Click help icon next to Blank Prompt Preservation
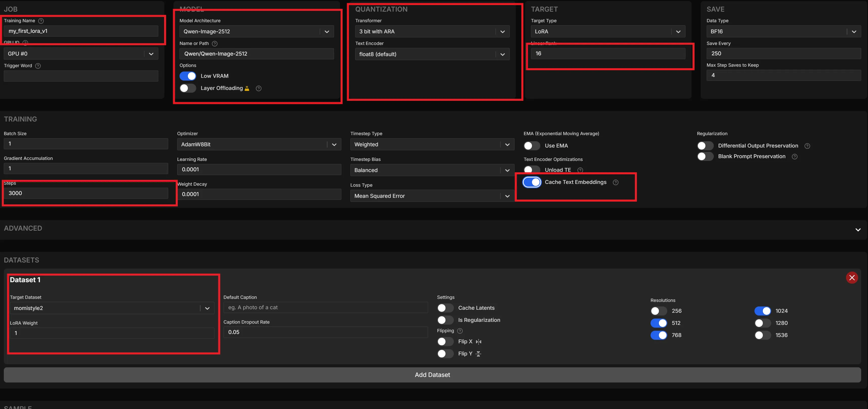 (794, 157)
